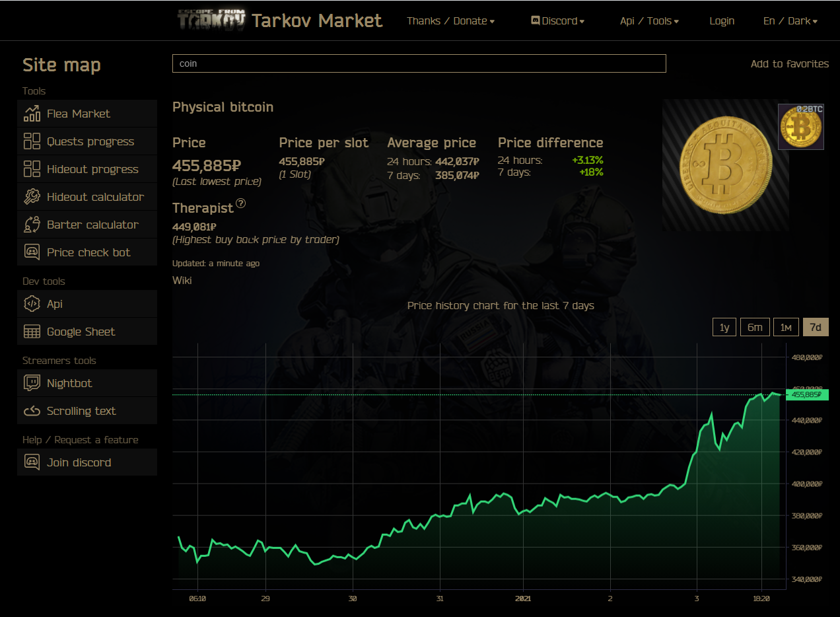Open the Api / Tools dropdown

[649, 20]
